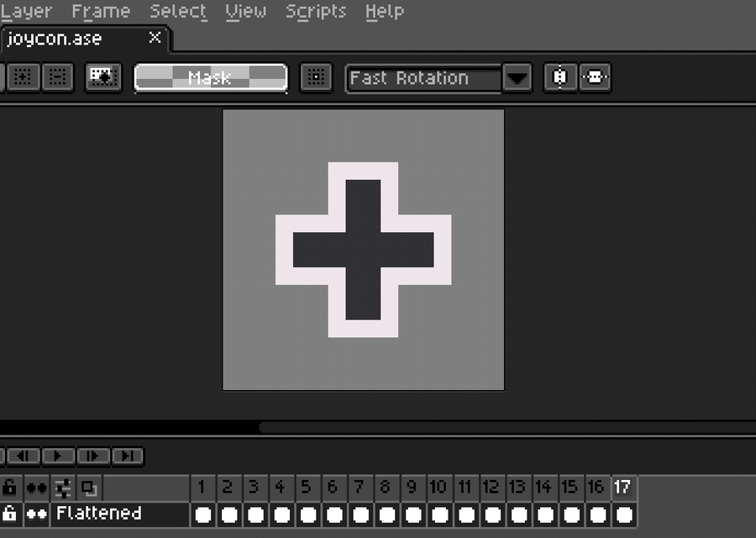
Task: Select frame 5 header
Action: (308, 488)
